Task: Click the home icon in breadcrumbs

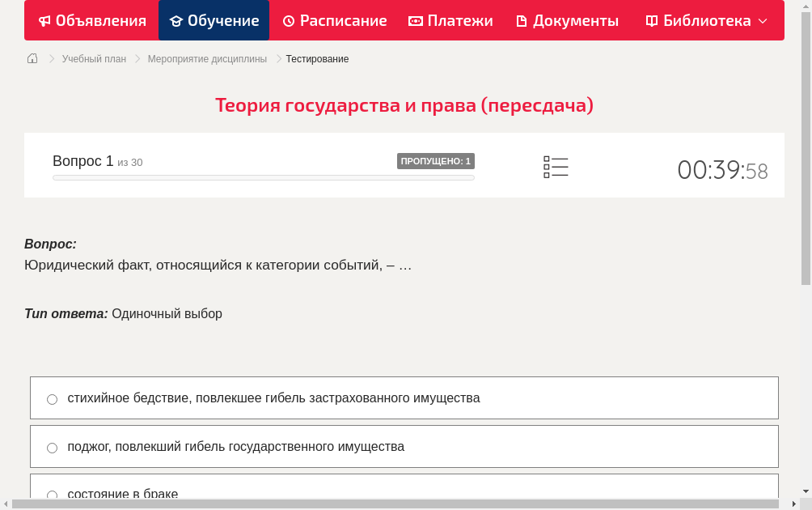Action: [x=32, y=58]
